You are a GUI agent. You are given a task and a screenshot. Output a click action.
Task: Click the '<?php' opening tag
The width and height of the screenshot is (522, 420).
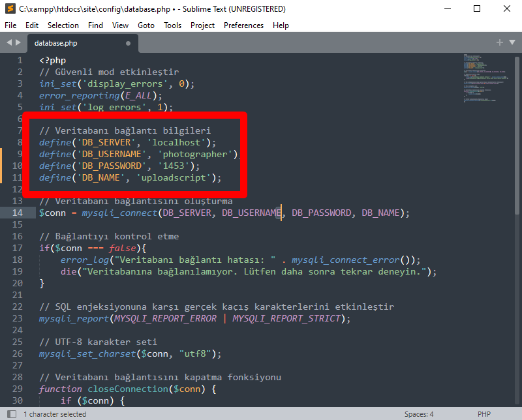pyautogui.click(x=53, y=60)
